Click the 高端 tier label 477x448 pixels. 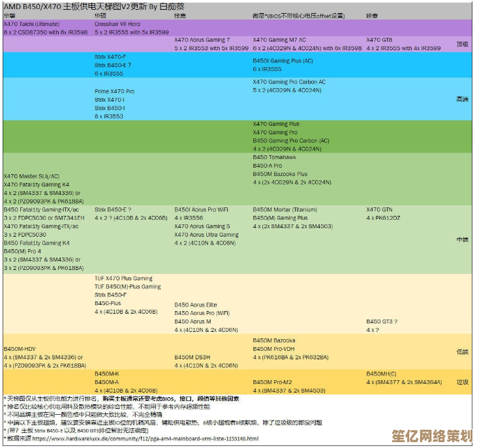coord(462,99)
